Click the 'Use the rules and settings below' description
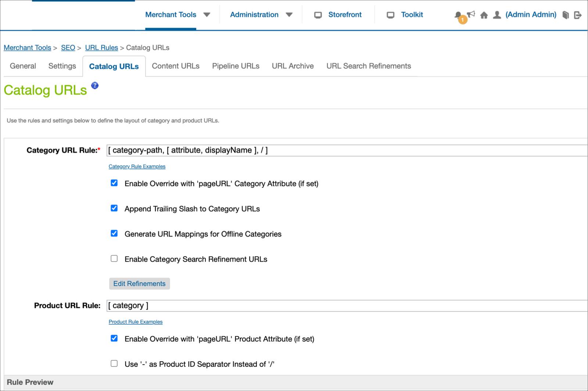This screenshot has width=588, height=391. pyautogui.click(x=113, y=121)
